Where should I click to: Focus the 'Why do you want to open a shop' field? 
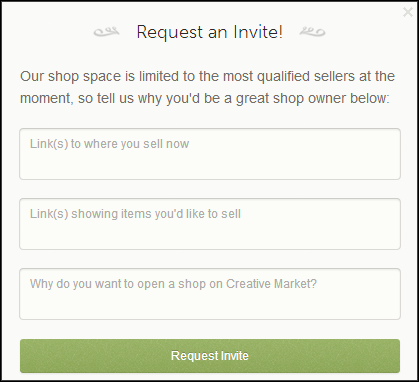[210, 294]
